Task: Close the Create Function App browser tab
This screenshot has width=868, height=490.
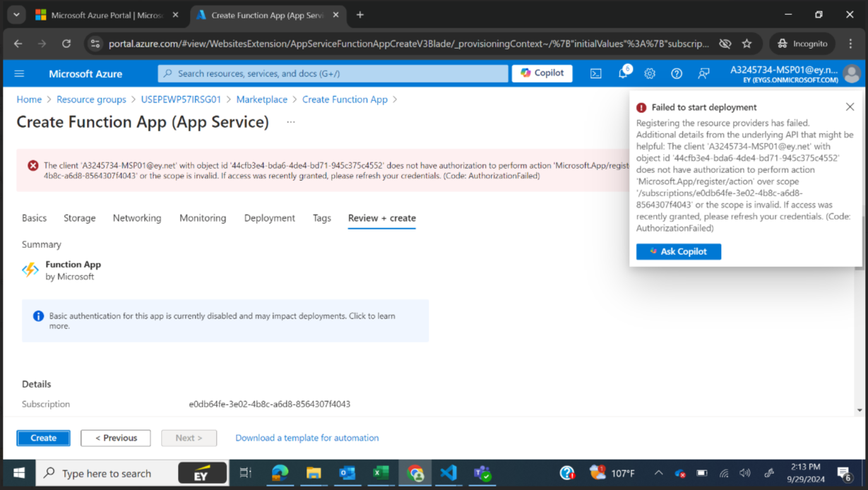Action: pyautogui.click(x=335, y=15)
